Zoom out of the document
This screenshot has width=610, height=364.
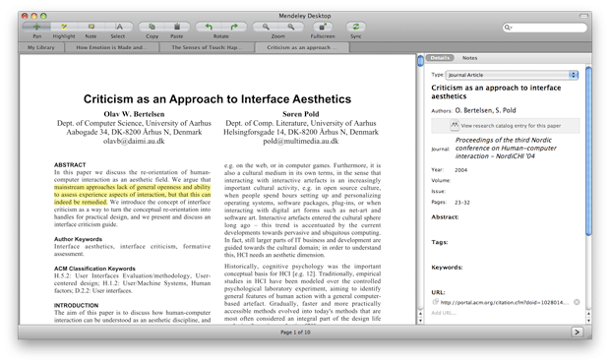pos(266,27)
